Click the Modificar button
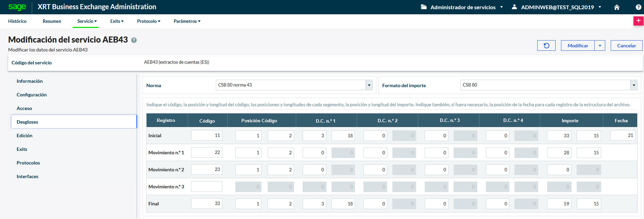This screenshot has height=219, width=644. coord(578,46)
